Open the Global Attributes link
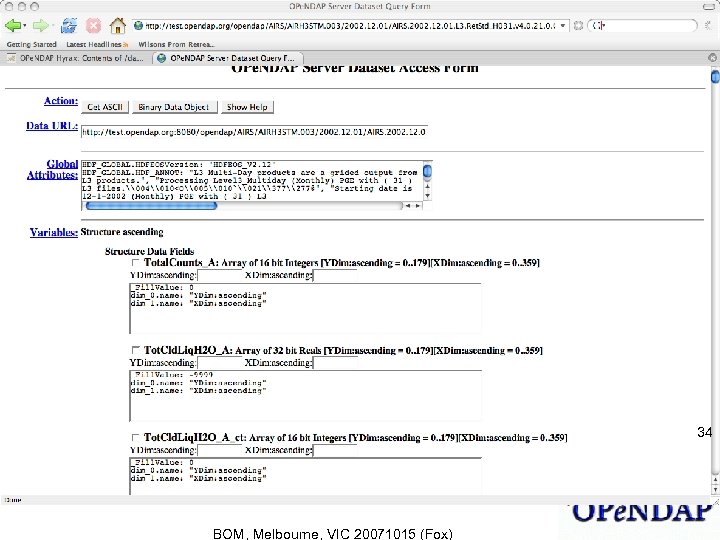 point(52,169)
